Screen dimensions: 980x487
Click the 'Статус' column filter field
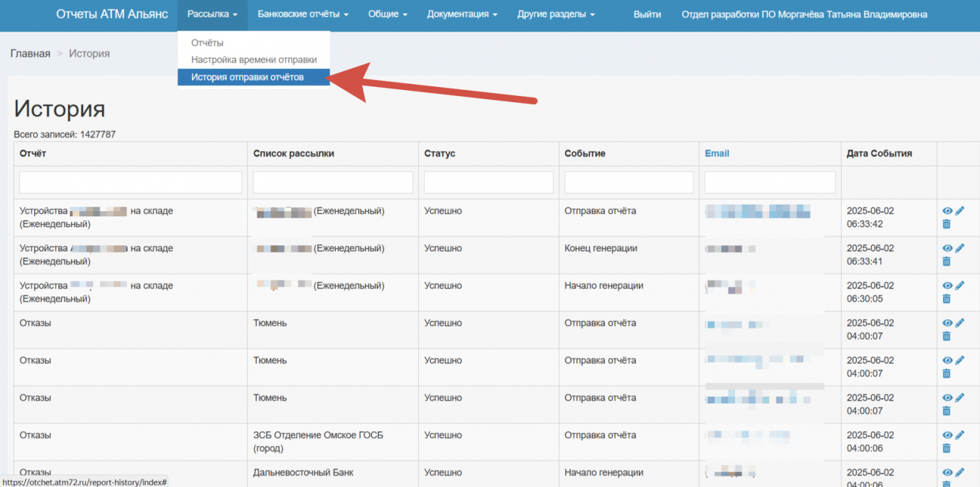point(488,183)
